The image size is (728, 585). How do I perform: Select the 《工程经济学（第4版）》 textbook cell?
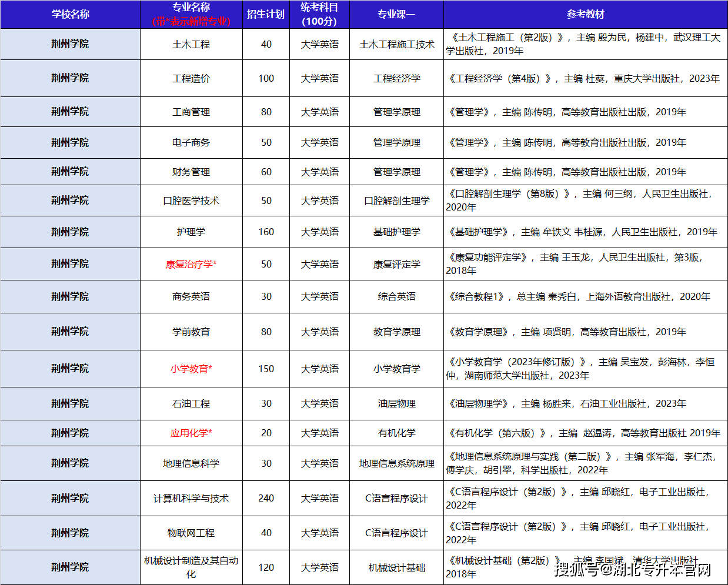pyautogui.click(x=586, y=78)
